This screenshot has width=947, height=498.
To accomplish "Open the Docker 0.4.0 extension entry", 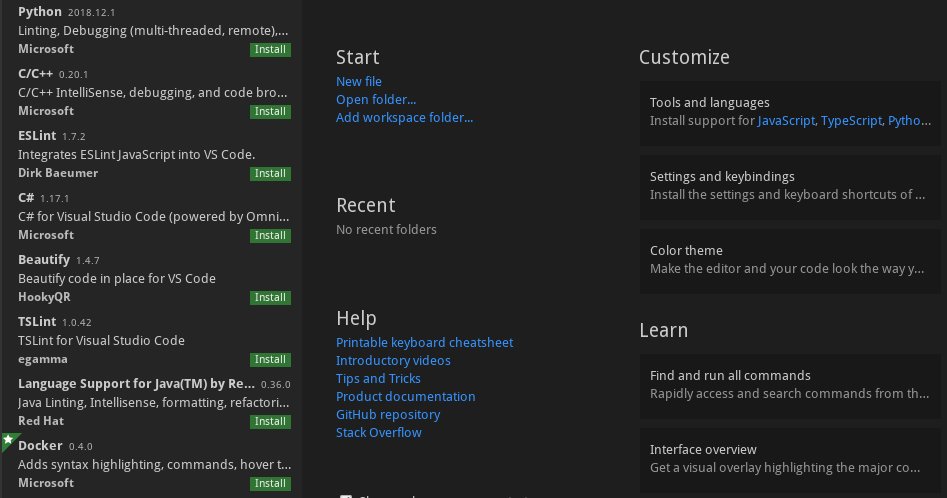I will (151, 465).
